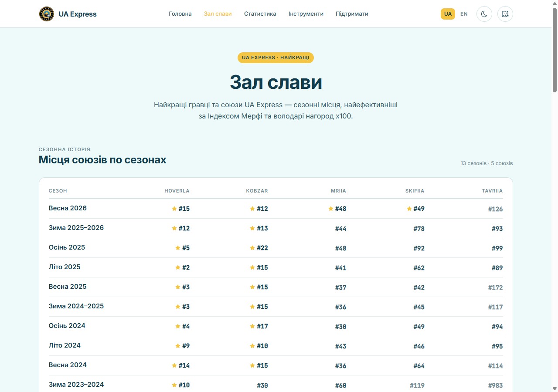Click the UA Express site title
The width and height of the screenshot is (558, 392).
coord(78,14)
